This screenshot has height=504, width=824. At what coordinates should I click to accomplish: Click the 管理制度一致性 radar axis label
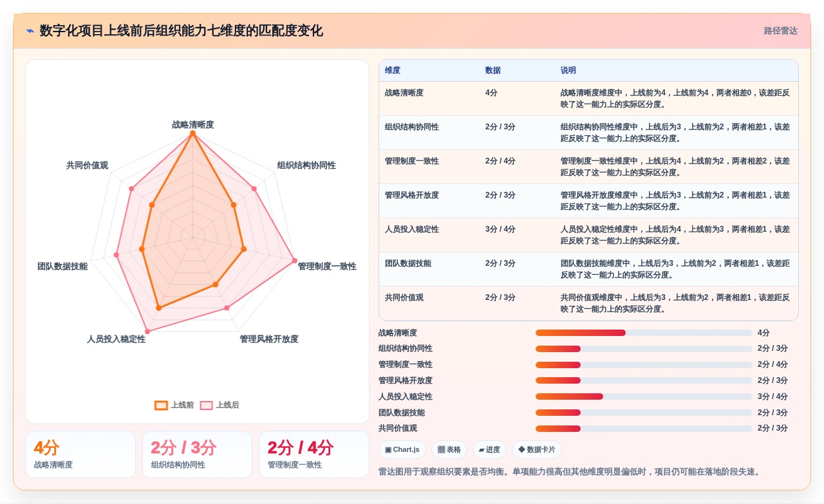(x=327, y=266)
